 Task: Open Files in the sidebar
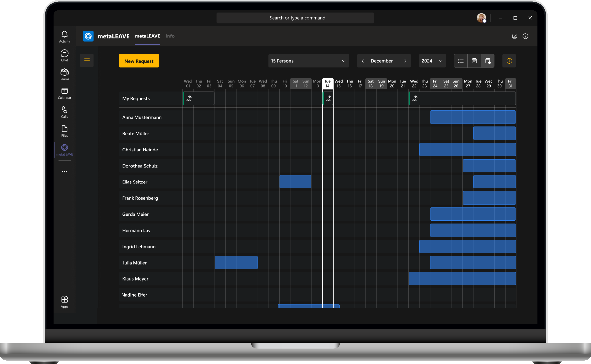64,131
